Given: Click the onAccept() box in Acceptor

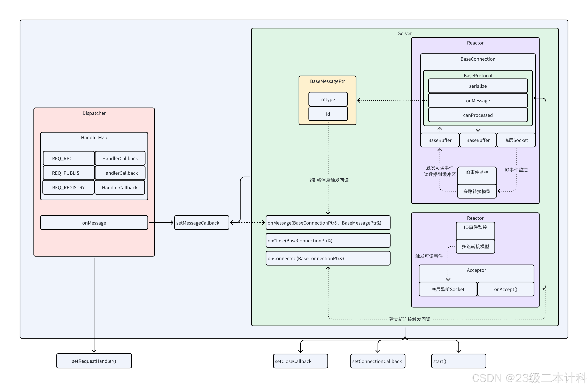Looking at the screenshot, I should [x=505, y=289].
